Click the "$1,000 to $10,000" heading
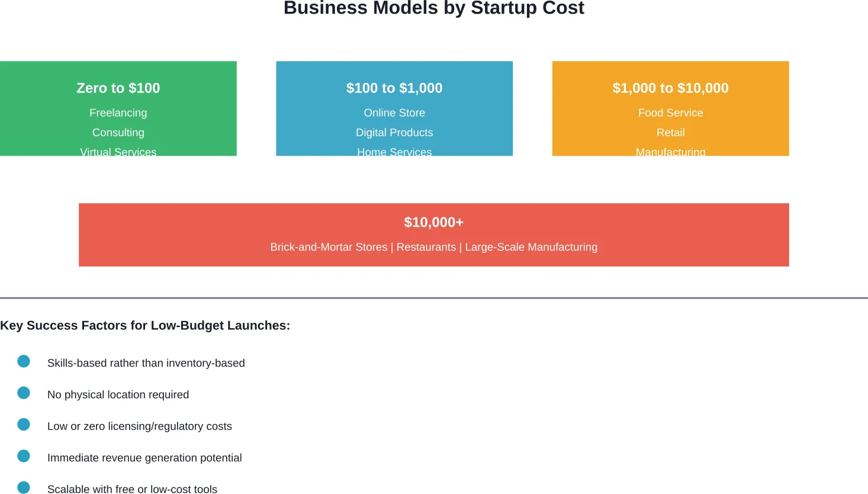Image resolution: width=868 pixels, height=494 pixels. pos(670,88)
